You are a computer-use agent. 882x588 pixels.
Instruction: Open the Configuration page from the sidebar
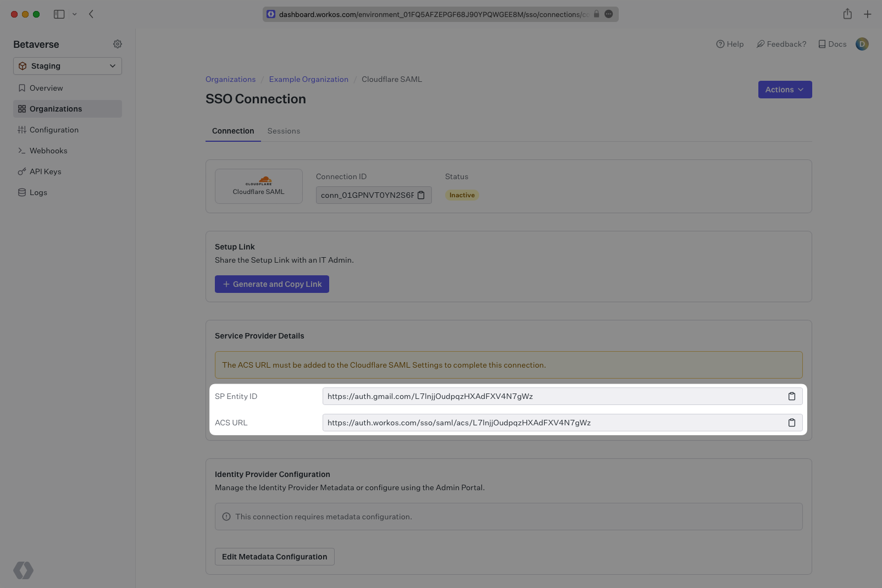54,130
